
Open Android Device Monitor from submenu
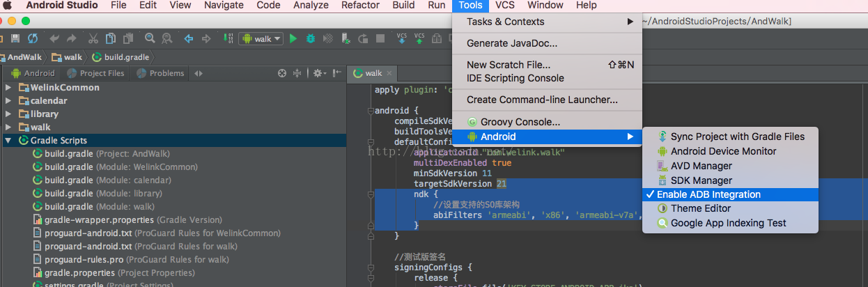[729, 151]
